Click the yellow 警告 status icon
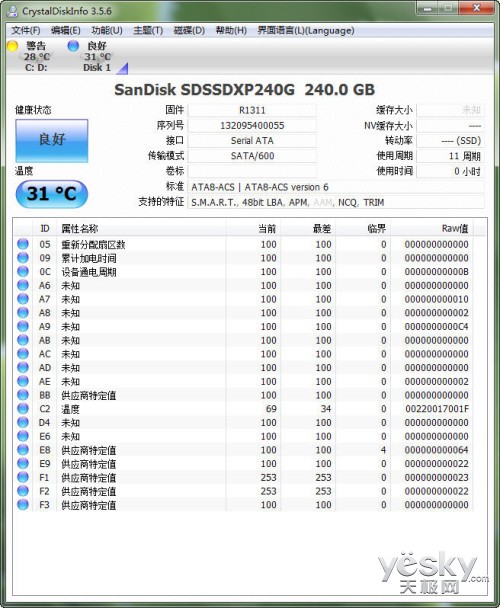 point(12,46)
